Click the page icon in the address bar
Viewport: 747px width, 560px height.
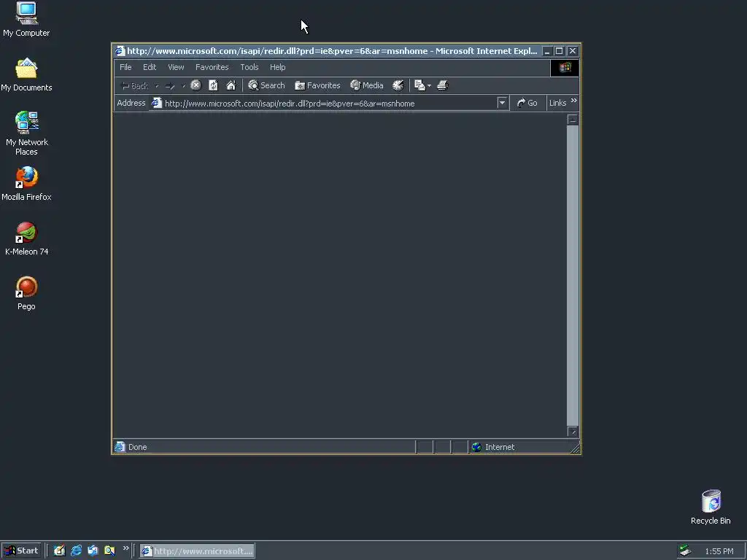(156, 103)
